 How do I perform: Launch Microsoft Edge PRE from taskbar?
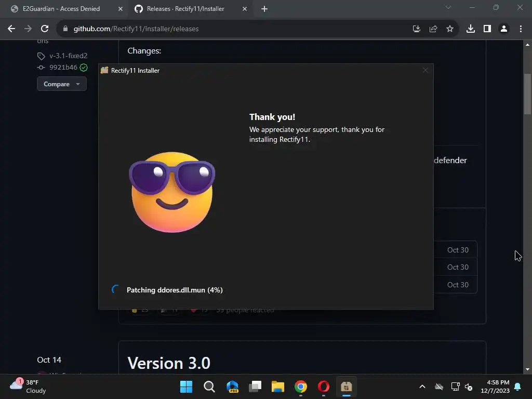click(232, 387)
